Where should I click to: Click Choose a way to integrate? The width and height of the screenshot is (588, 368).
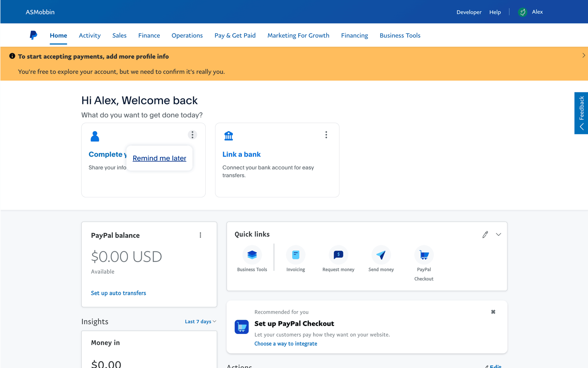pos(286,343)
